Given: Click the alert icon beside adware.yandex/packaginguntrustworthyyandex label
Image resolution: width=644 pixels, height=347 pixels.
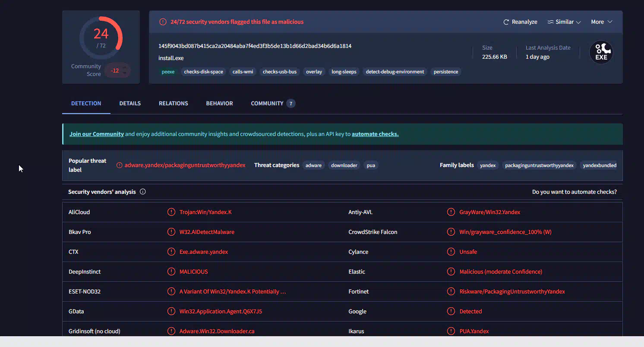Looking at the screenshot, I should tap(120, 165).
